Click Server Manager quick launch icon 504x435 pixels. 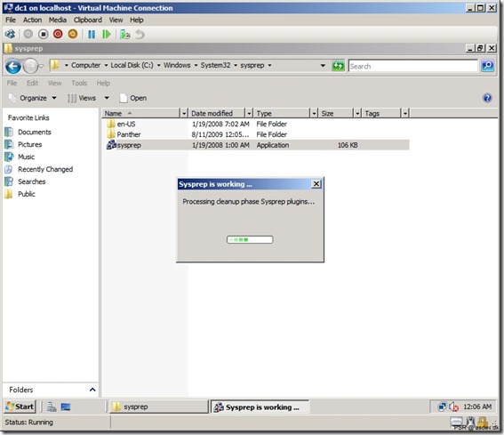(x=52, y=407)
